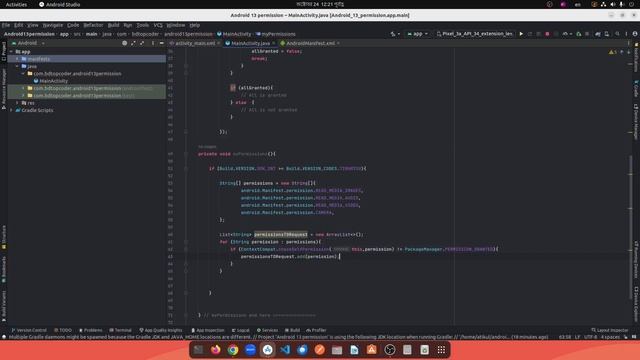Open the Notifications tool window on right stripe
The image size is (640, 360).
[636, 58]
